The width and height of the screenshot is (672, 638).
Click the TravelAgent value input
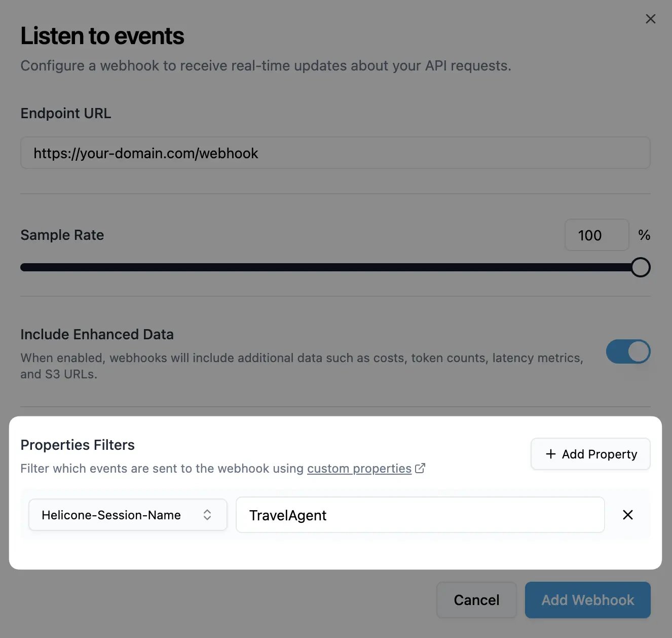[420, 515]
